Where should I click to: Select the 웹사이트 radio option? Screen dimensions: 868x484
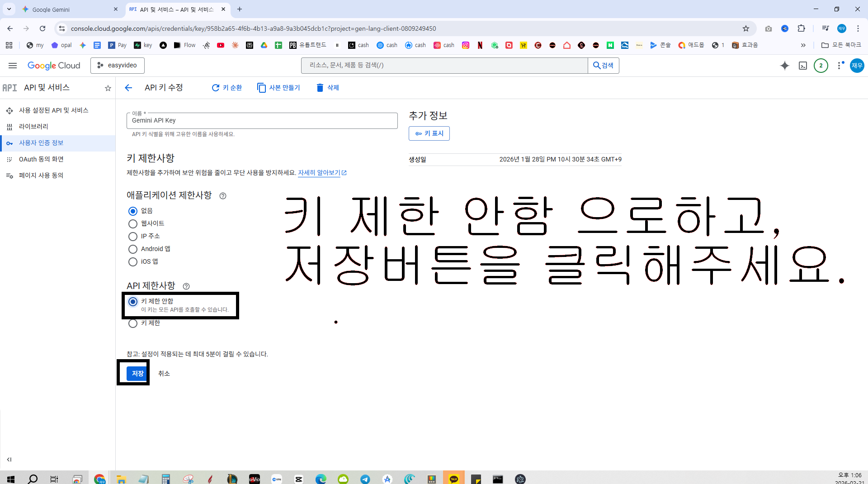(x=133, y=224)
